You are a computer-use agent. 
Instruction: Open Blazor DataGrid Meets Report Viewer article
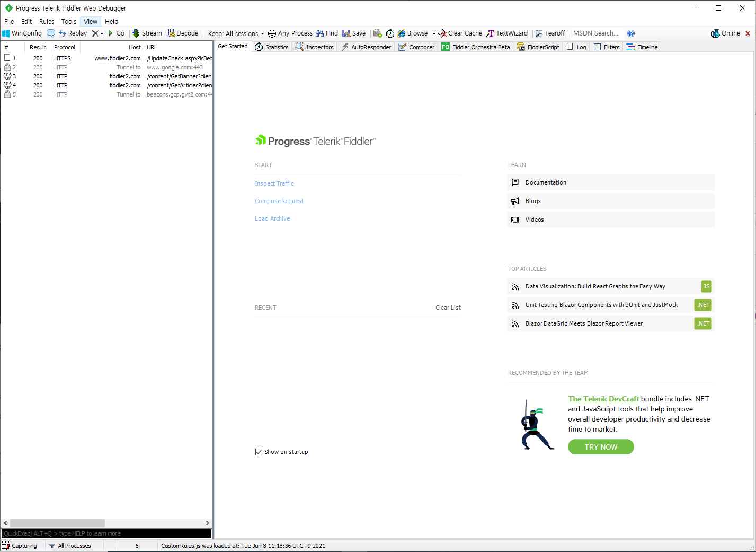point(610,323)
